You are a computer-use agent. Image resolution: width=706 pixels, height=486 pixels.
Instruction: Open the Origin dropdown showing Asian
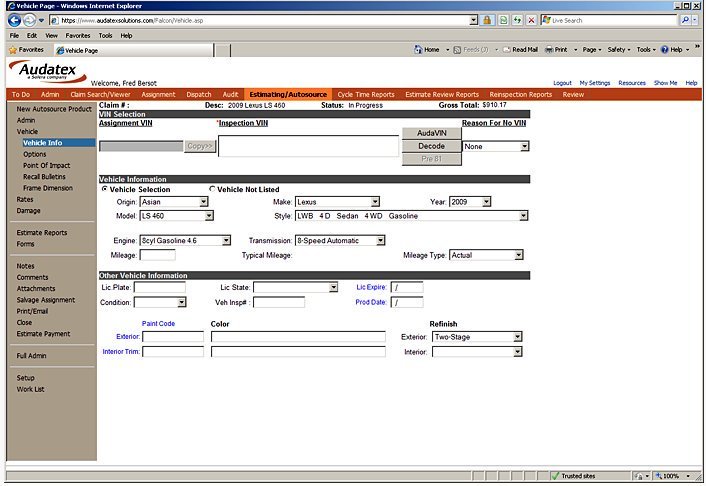174,202
